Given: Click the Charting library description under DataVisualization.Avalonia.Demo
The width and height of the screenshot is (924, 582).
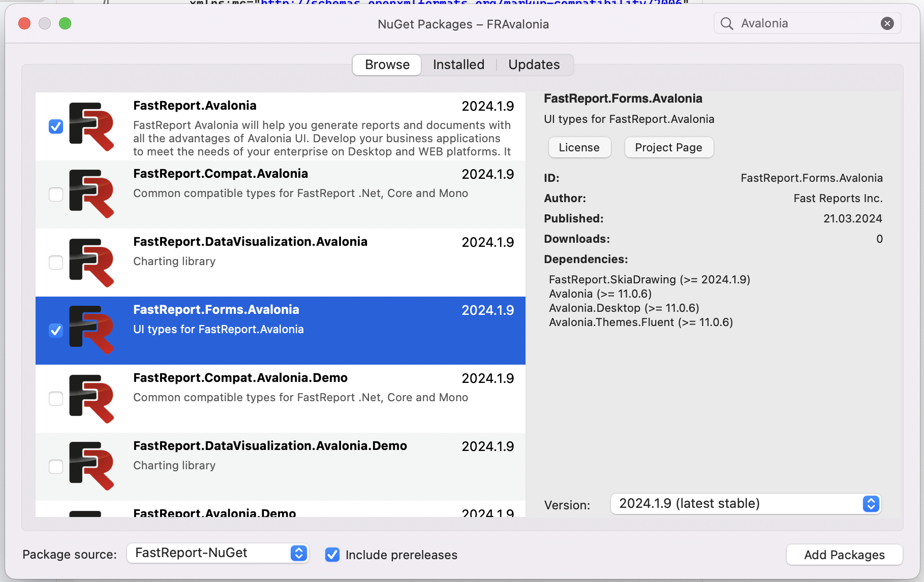Looking at the screenshot, I should [174, 466].
